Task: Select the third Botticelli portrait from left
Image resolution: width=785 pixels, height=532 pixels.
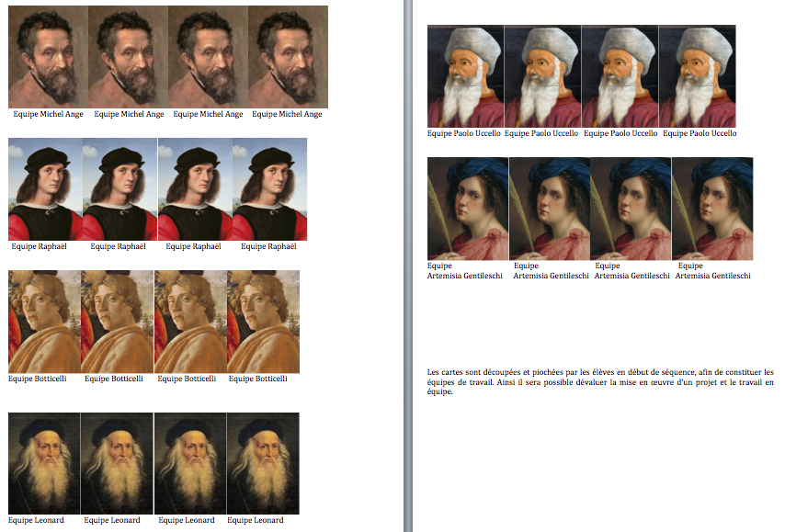Action: pos(191,322)
